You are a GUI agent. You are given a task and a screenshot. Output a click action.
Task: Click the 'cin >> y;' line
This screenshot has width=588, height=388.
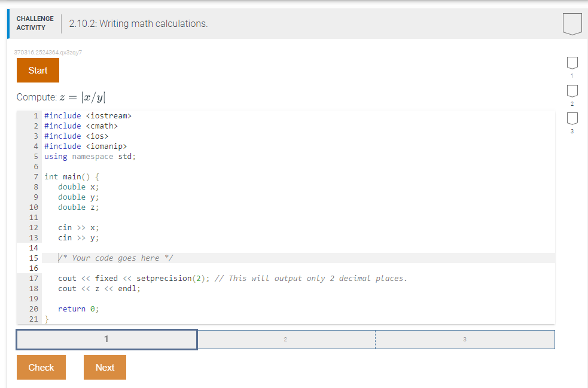[78, 238]
